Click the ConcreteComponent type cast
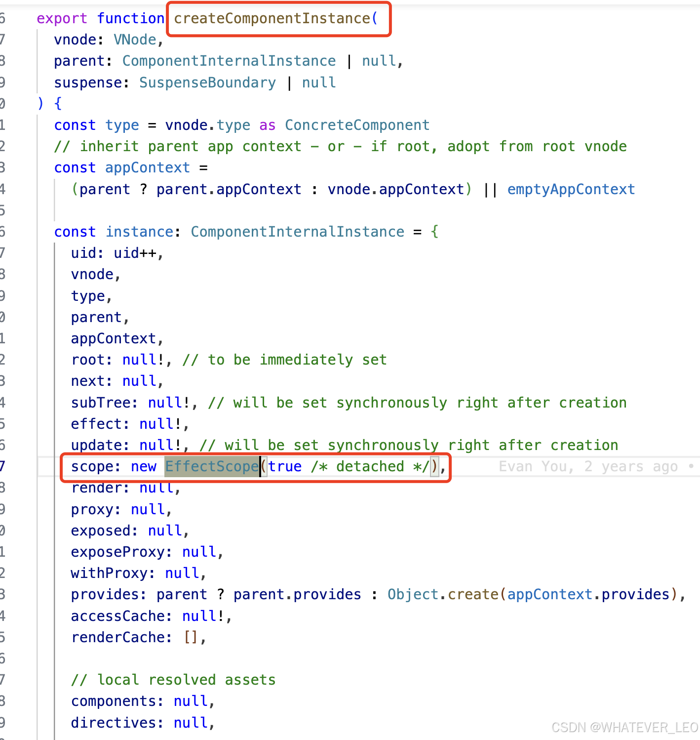 357,125
